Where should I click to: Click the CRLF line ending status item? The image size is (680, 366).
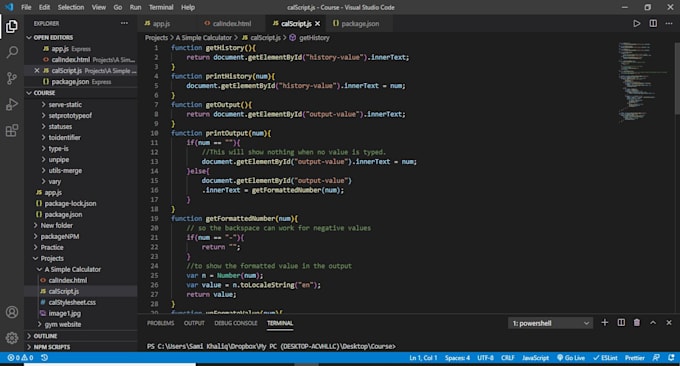(507, 358)
